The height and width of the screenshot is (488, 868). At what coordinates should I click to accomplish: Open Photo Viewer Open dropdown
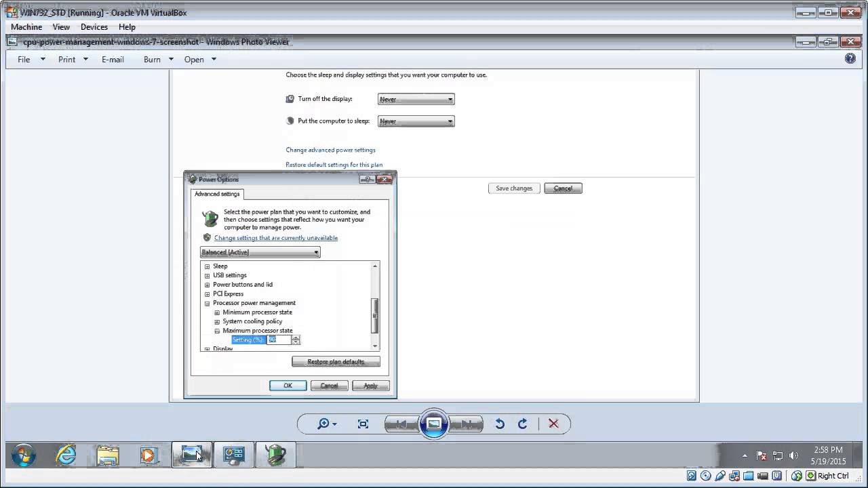point(200,59)
